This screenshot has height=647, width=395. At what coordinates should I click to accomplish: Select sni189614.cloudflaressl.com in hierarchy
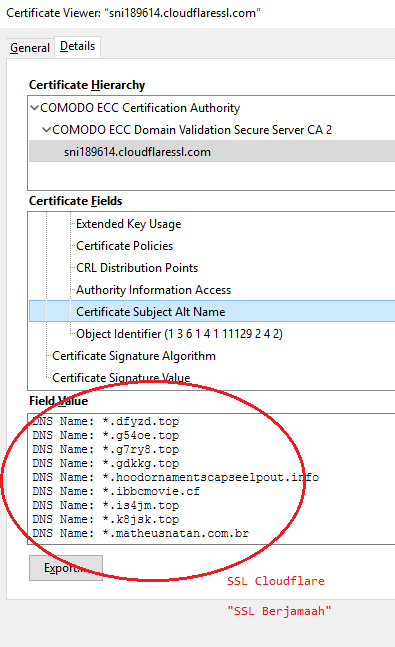[212, 152]
